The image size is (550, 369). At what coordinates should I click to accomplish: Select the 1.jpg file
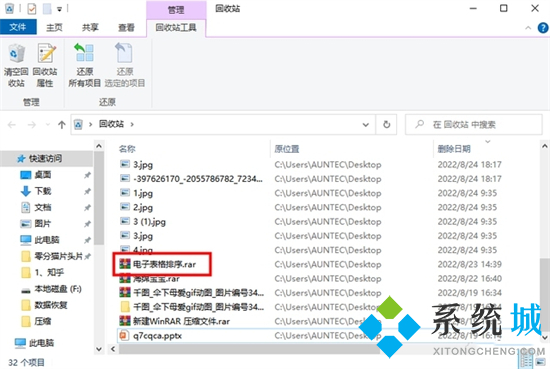tap(143, 193)
